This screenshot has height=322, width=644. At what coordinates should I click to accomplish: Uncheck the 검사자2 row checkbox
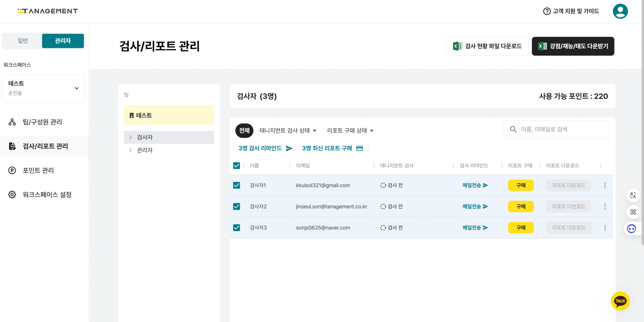pyautogui.click(x=236, y=206)
